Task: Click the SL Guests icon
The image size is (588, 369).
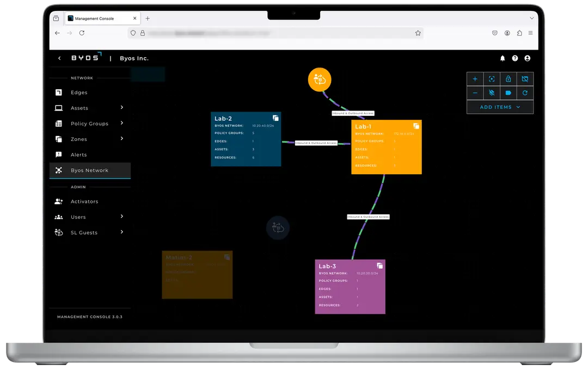Action: point(58,232)
